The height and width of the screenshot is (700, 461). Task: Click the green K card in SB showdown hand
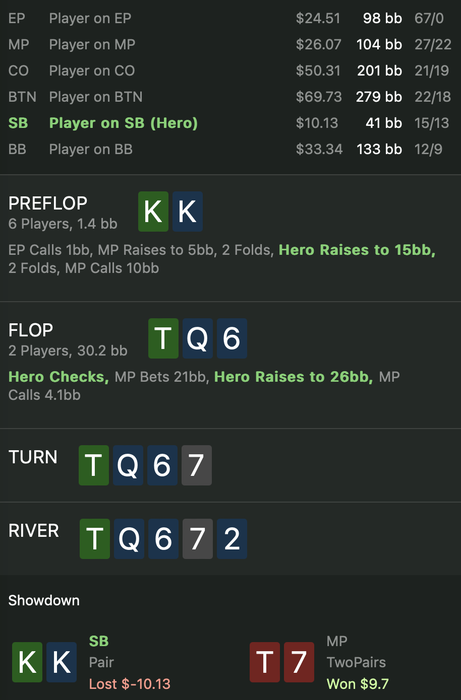click(27, 662)
